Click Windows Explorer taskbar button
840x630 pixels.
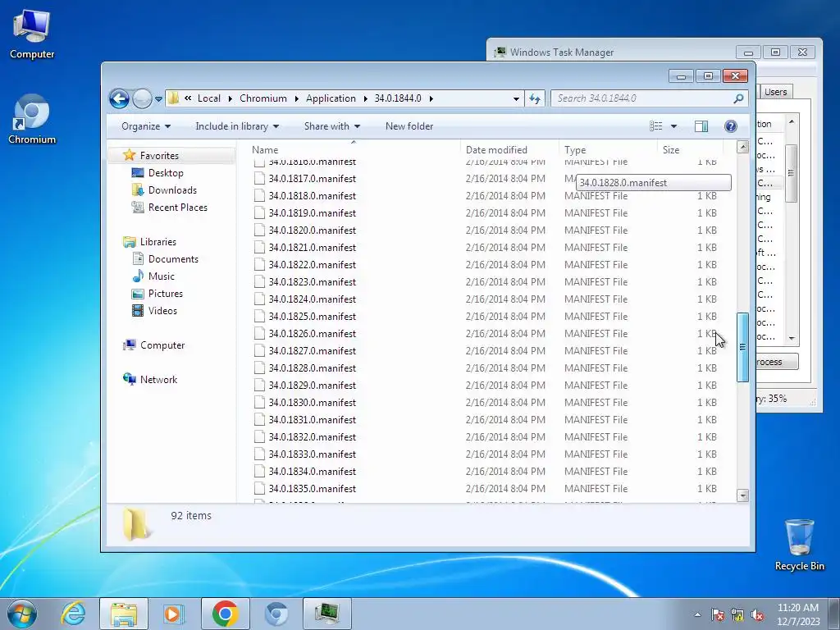coord(124,614)
